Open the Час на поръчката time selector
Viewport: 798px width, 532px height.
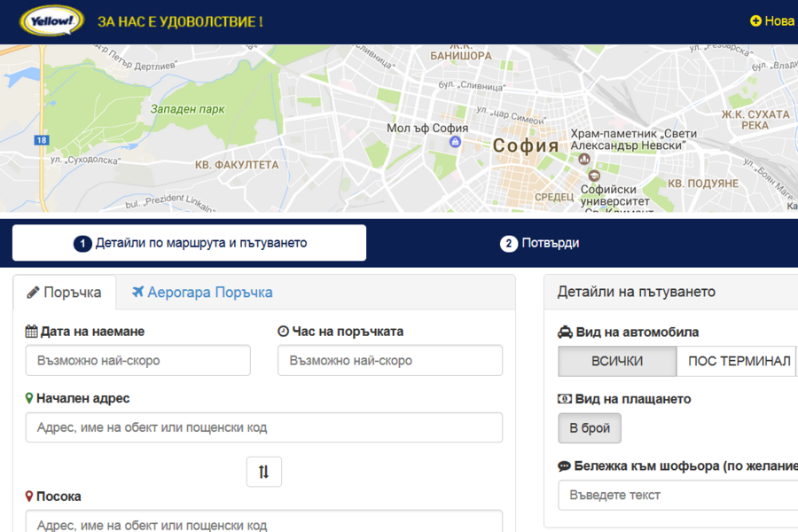pyautogui.click(x=390, y=360)
